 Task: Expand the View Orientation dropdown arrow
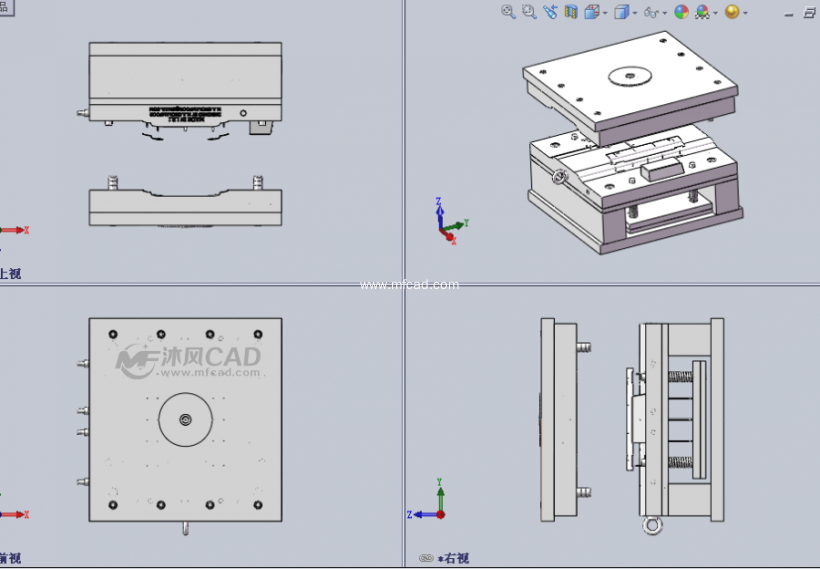(605, 13)
